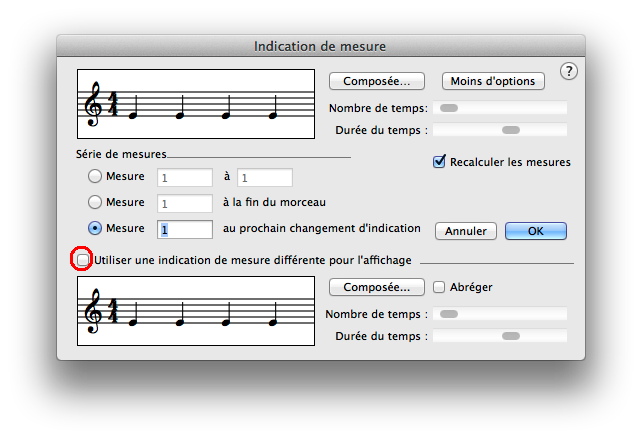Adjust the upper Nombre de temps slider
642x439 pixels.
pos(449,108)
